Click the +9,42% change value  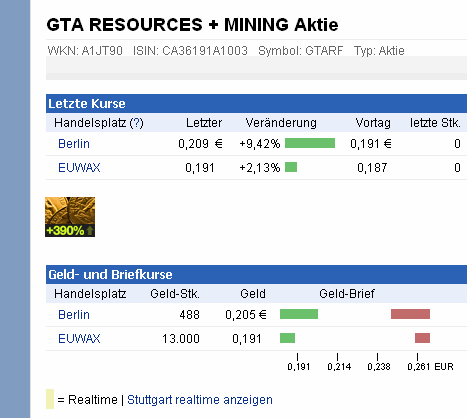coord(260,144)
